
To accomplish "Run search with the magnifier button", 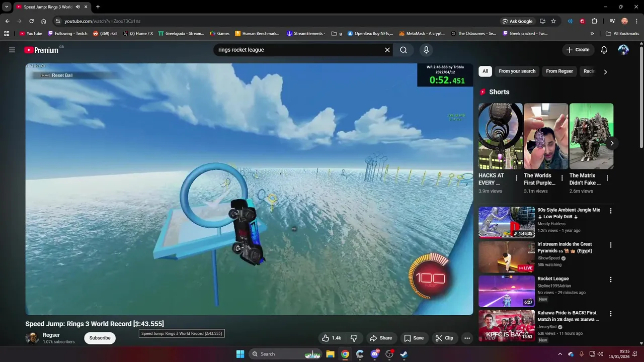I will tap(404, 50).
